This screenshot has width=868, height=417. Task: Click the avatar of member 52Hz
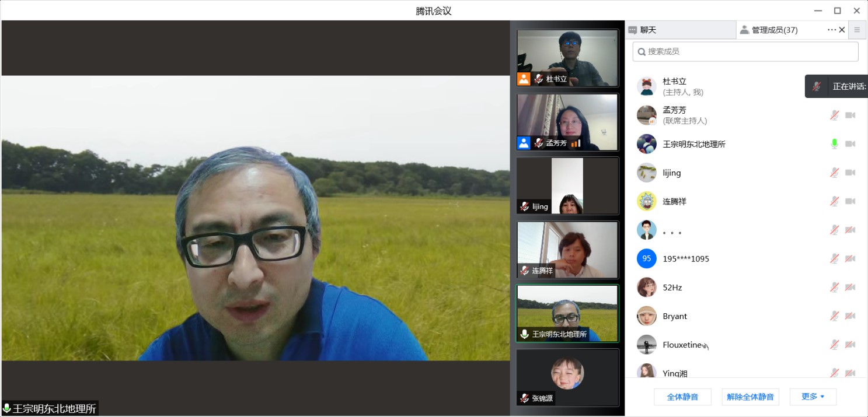646,288
